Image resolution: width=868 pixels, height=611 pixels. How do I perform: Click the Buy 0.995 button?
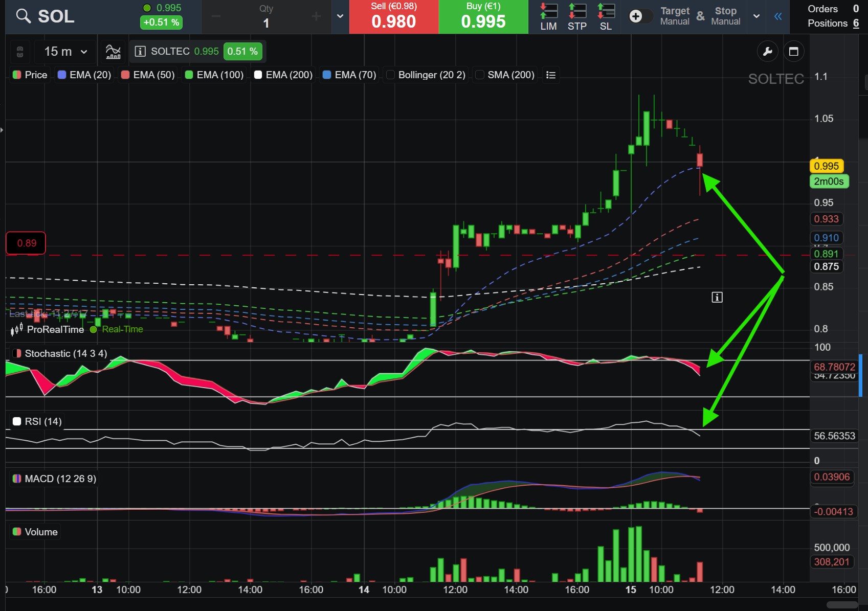tap(483, 17)
